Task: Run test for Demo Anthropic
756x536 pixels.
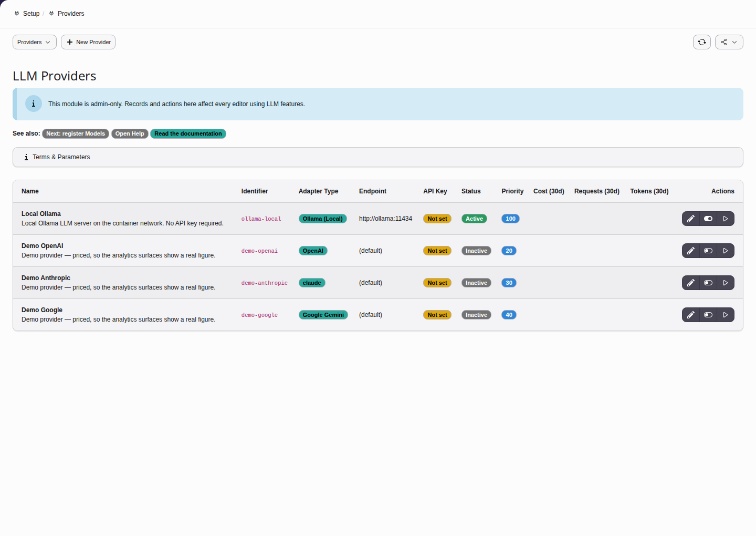Action: click(726, 283)
